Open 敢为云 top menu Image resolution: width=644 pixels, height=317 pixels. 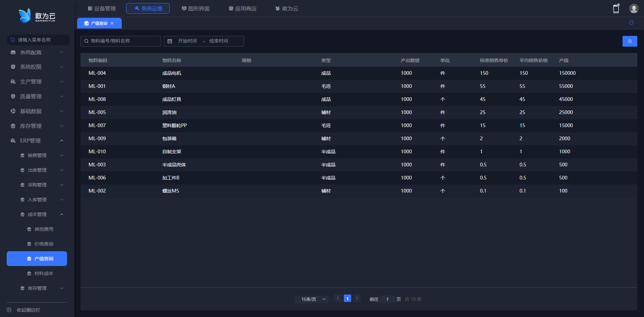(x=287, y=8)
